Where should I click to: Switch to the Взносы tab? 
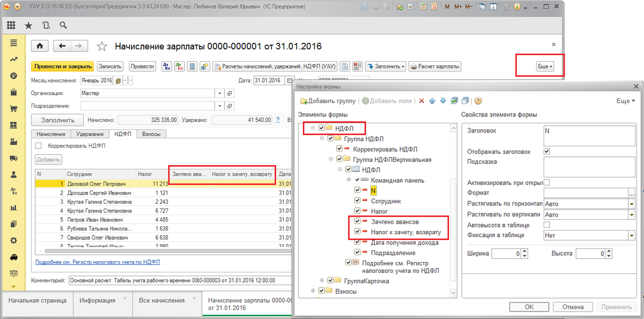point(151,134)
